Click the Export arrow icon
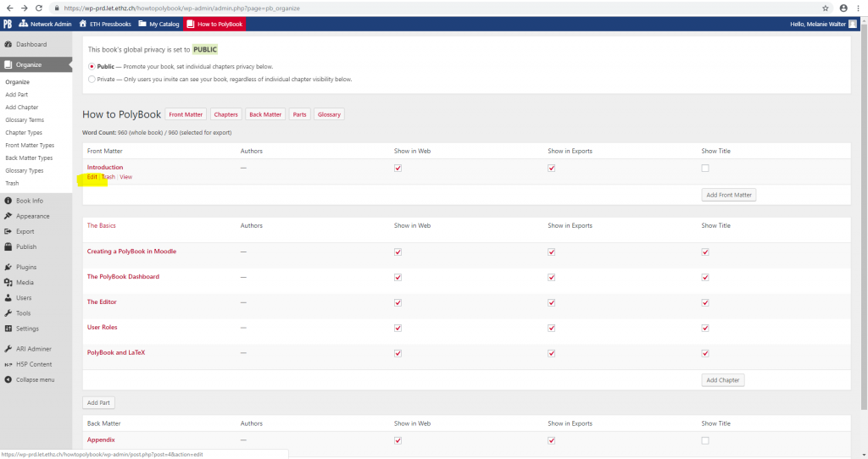 pos(8,232)
